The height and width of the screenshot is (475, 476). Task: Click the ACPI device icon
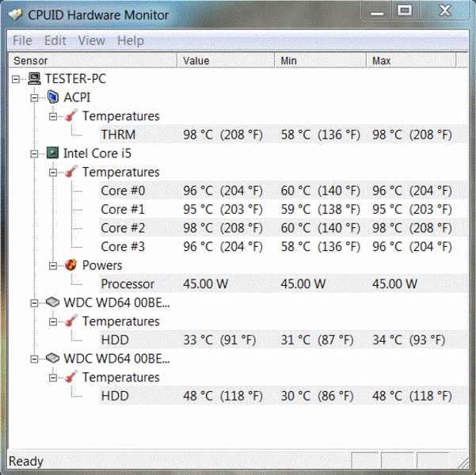tap(53, 97)
